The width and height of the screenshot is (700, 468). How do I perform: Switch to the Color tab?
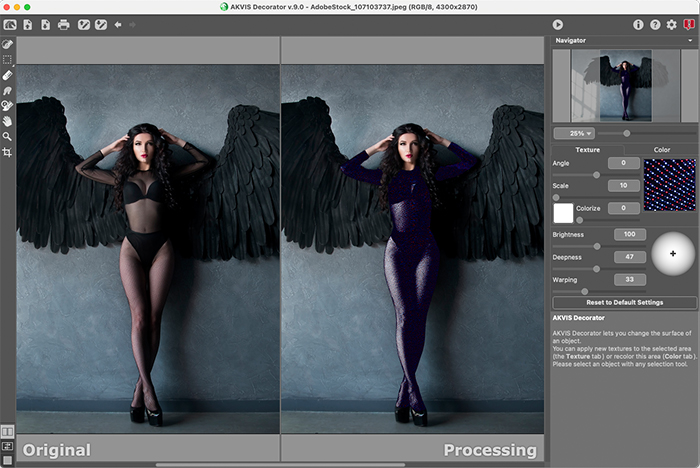click(661, 149)
